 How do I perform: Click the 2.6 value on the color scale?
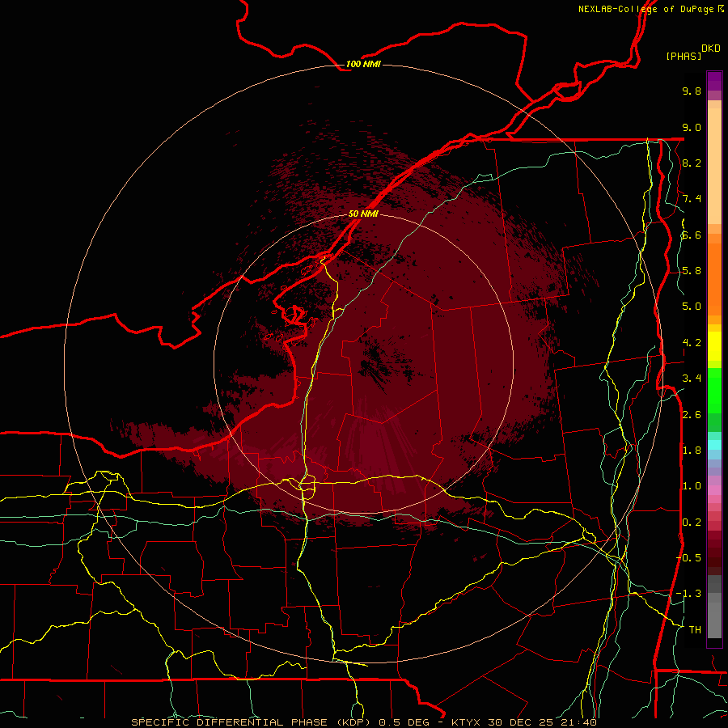[x=692, y=415]
